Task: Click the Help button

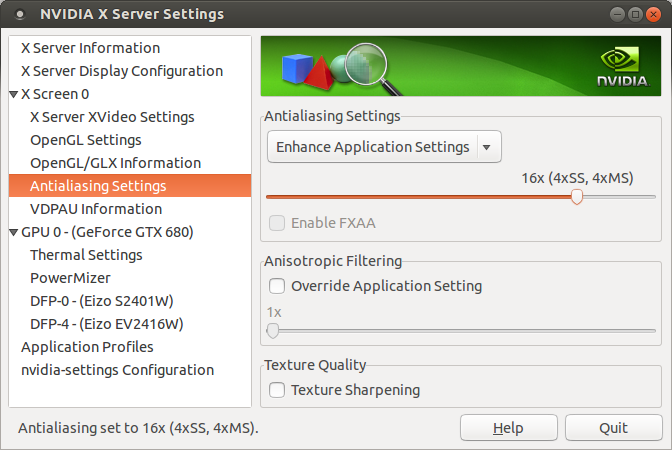Action: pyautogui.click(x=509, y=428)
